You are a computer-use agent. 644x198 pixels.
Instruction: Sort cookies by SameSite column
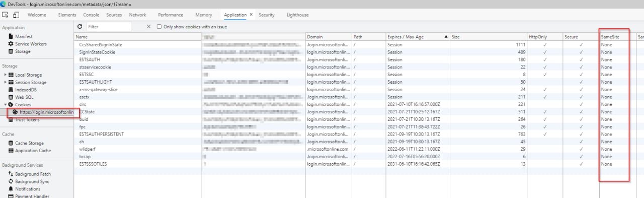(617, 37)
